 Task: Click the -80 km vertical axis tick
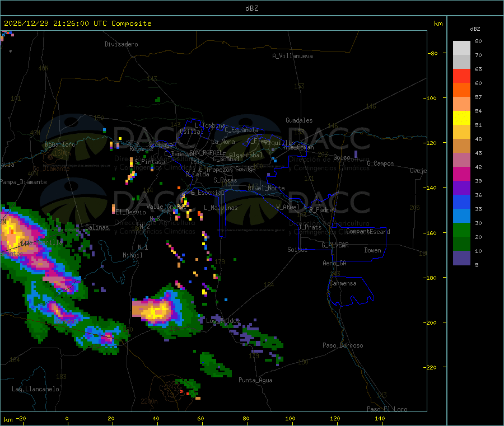pos(432,53)
